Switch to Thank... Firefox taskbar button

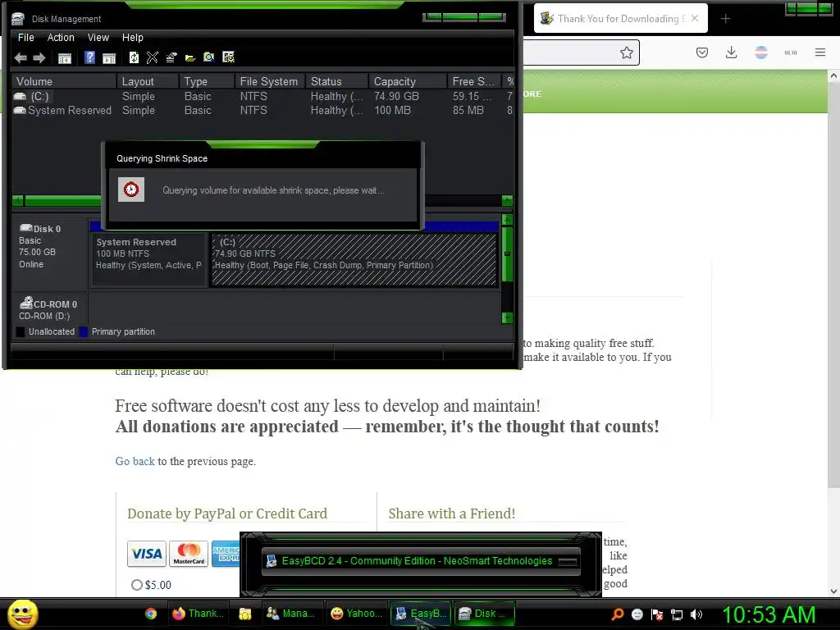(x=199, y=614)
